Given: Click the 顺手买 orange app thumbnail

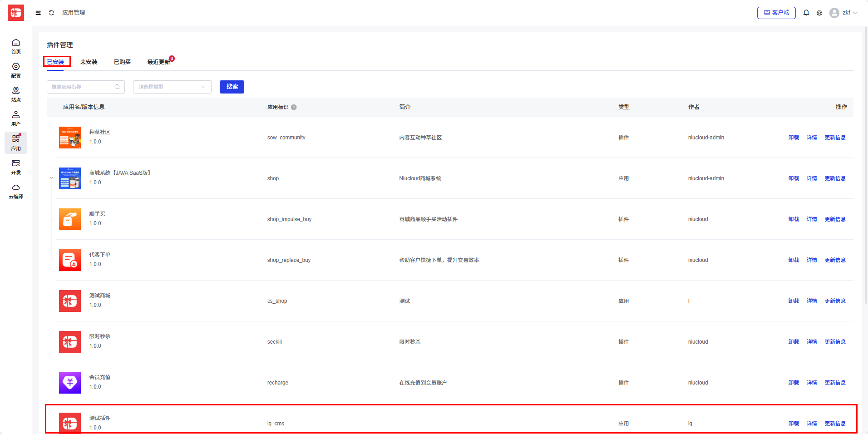Looking at the screenshot, I should pos(70,219).
